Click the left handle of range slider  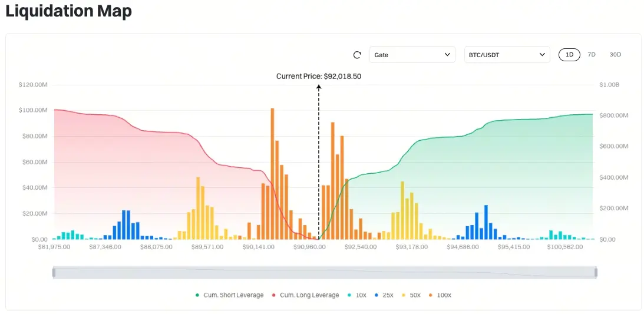click(x=54, y=273)
